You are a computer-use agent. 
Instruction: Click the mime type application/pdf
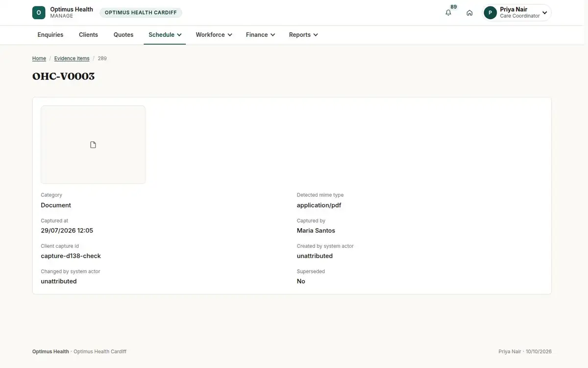(x=319, y=205)
